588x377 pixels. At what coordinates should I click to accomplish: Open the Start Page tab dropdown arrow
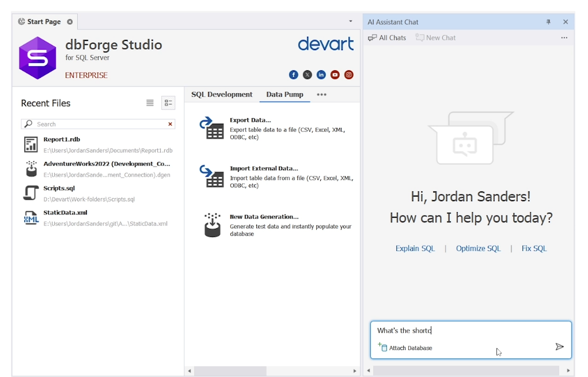pos(350,21)
